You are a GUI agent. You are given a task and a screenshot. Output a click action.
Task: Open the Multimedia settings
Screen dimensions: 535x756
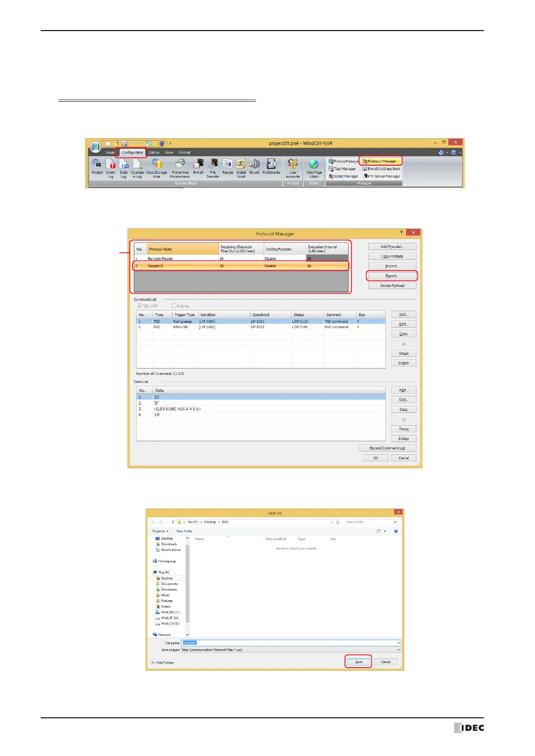(x=271, y=167)
